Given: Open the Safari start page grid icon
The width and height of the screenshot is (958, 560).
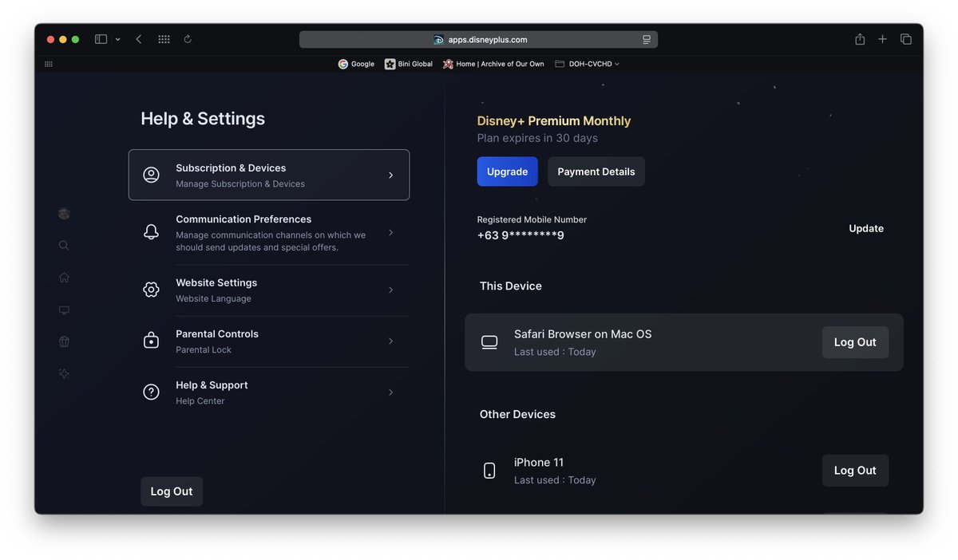Looking at the screenshot, I should pos(164,39).
